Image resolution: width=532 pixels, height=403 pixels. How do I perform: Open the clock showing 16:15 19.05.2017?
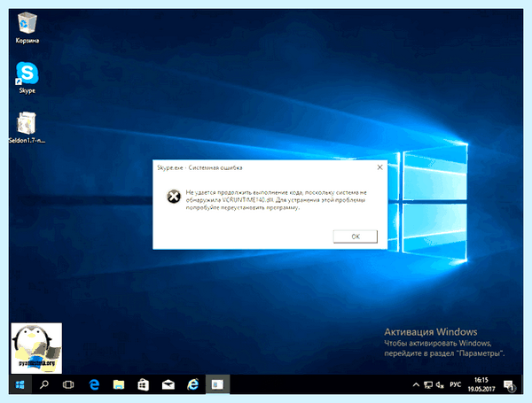tap(481, 384)
